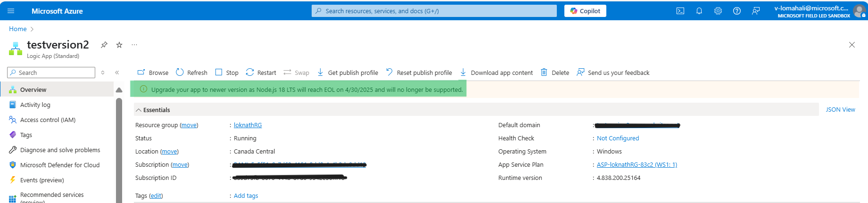Image resolution: width=868 pixels, height=203 pixels.
Task: Click move link beside Resource group
Action: point(189,125)
